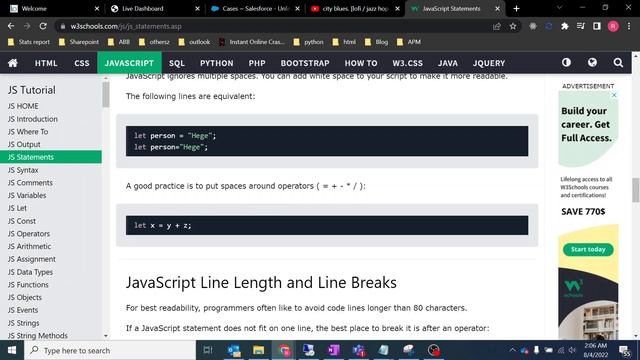
Task: Open PHP tutorial in top nav
Action: 257,63
